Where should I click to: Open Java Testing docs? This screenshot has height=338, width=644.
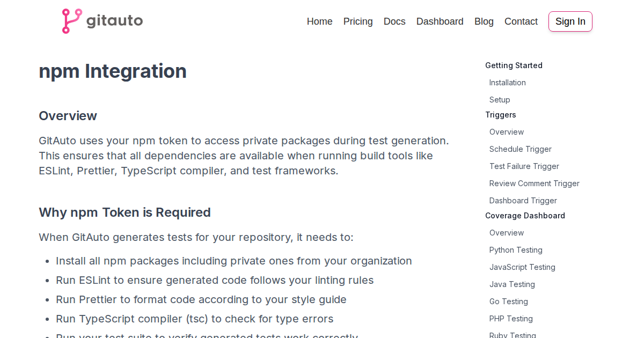click(512, 284)
